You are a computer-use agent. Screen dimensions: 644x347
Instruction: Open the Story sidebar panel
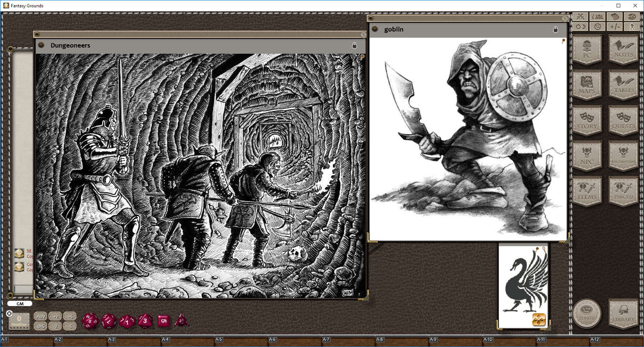pyautogui.click(x=587, y=121)
